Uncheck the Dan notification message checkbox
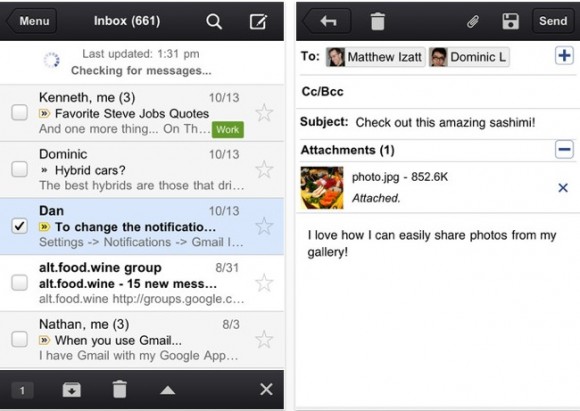The width and height of the screenshot is (580, 411). coord(19,226)
